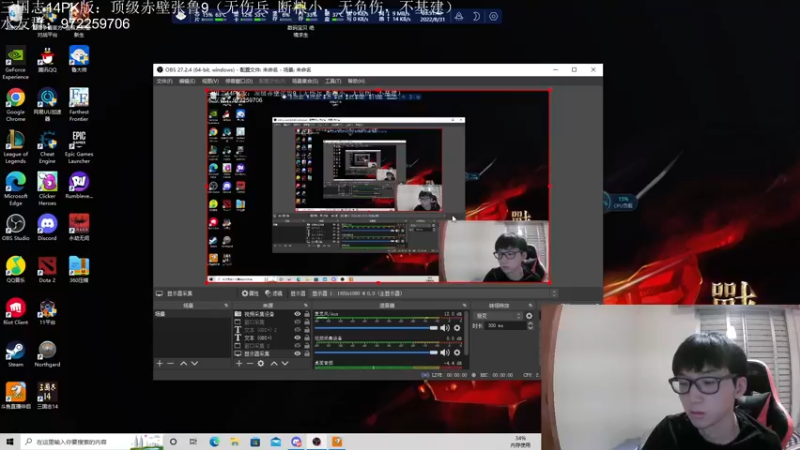
Task: Select the 场景 scene in scenes list
Action: pos(192,314)
